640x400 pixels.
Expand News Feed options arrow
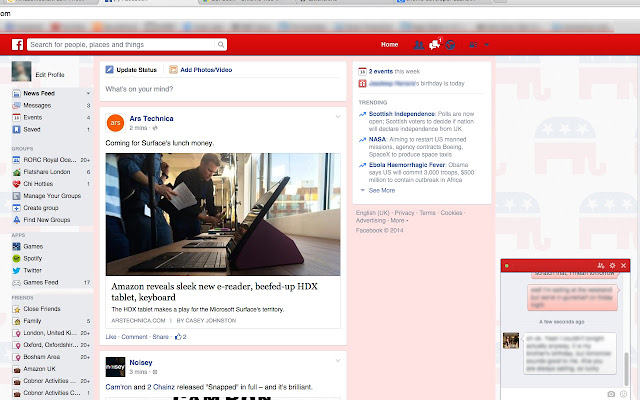[x=88, y=93]
